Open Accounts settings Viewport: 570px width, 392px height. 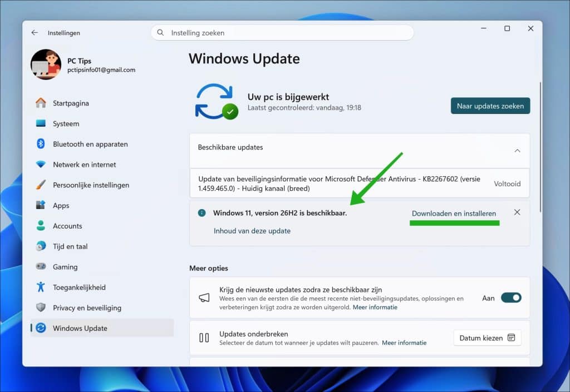pyautogui.click(x=102, y=226)
